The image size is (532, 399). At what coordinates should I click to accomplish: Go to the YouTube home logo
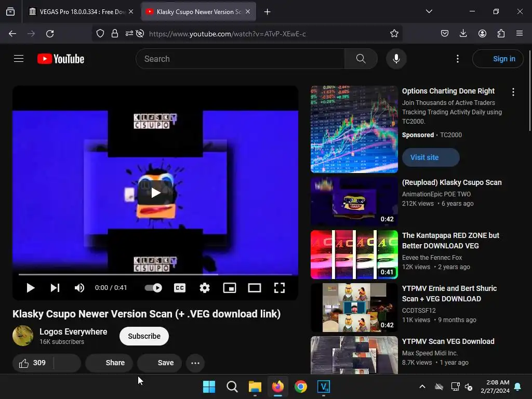point(61,59)
